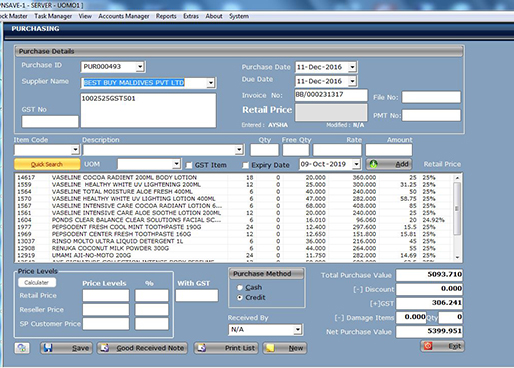This screenshot has height=368, width=514.
Task: Click the Exit button text
Action: pyautogui.click(x=455, y=346)
